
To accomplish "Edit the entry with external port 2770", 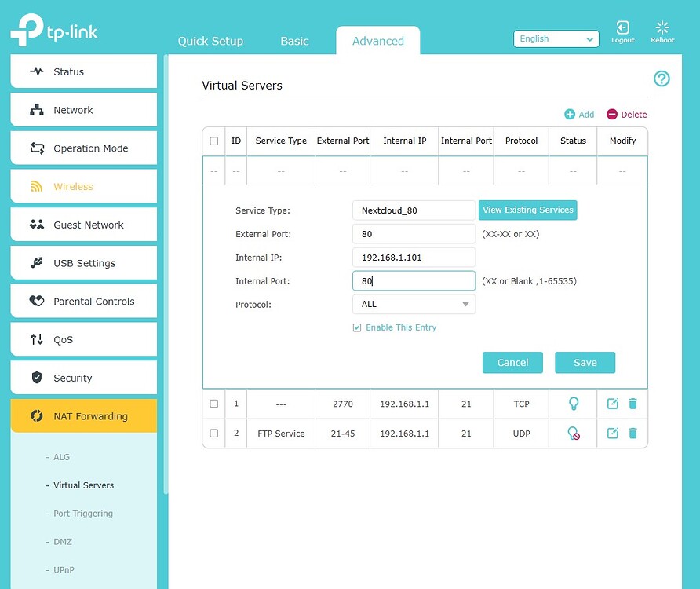I will pyautogui.click(x=612, y=404).
